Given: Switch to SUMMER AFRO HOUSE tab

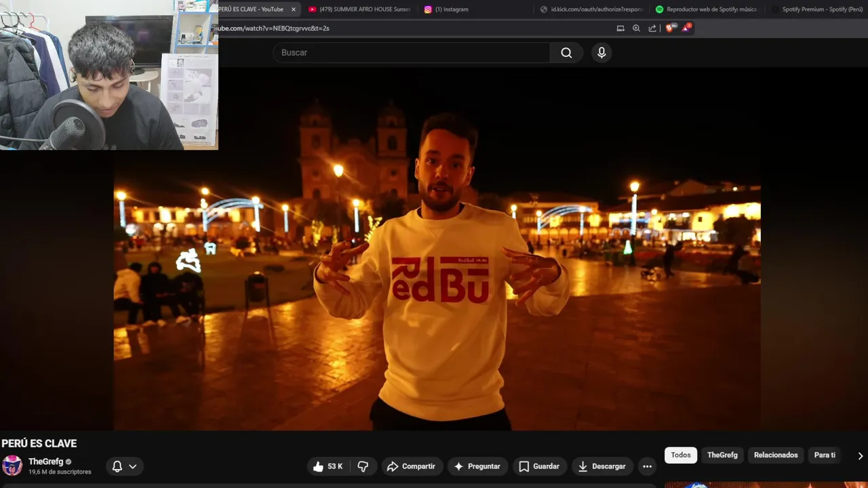Looking at the screenshot, I should pyautogui.click(x=359, y=9).
